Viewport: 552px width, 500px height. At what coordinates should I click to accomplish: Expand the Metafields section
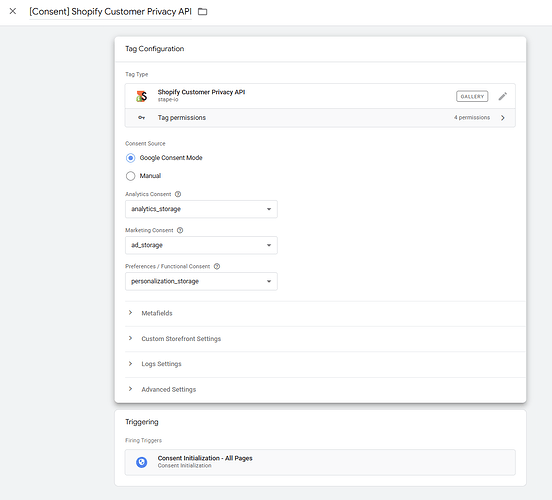[325, 313]
